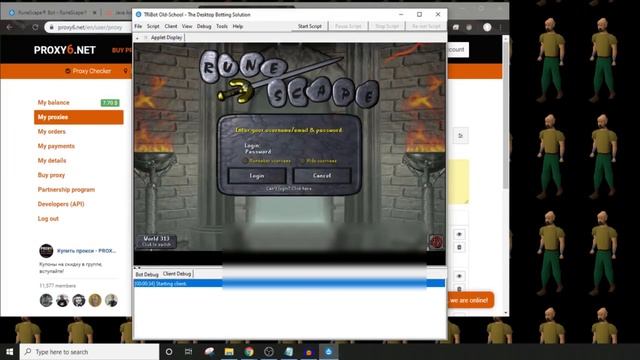640x360 pixels.
Task: Open Buy proxy in proxy6 sidebar
Action: pos(51,175)
